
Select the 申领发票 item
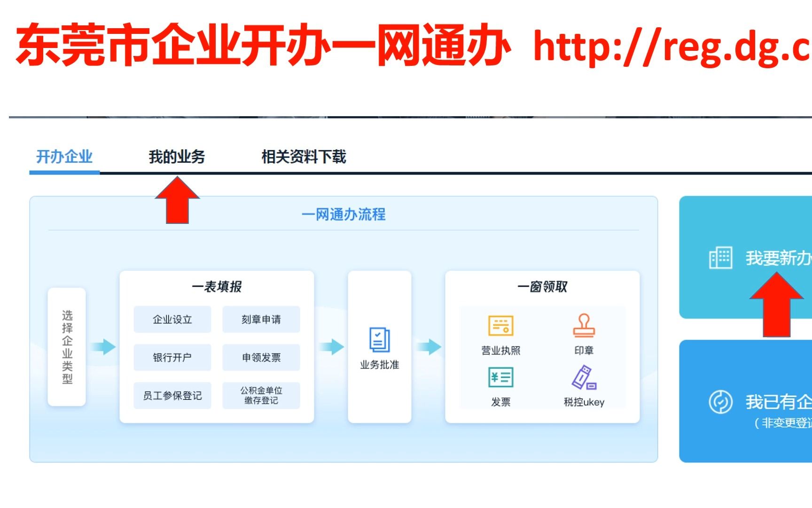[261, 357]
